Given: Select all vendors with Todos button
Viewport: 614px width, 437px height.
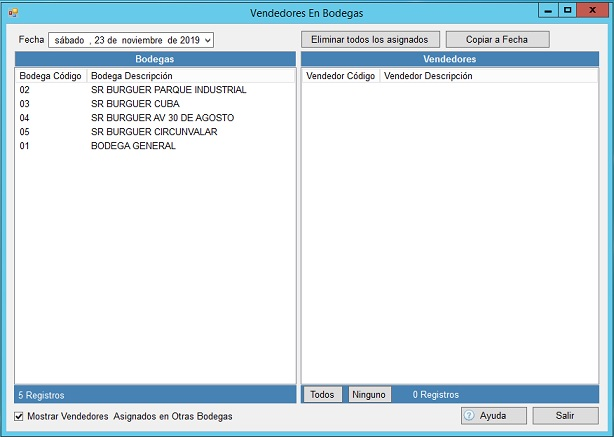Looking at the screenshot, I should 322,395.
